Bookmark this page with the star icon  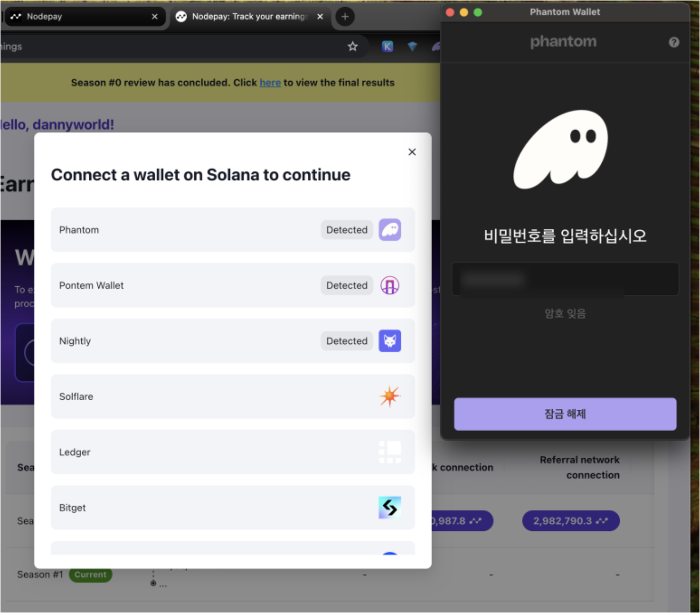(353, 46)
